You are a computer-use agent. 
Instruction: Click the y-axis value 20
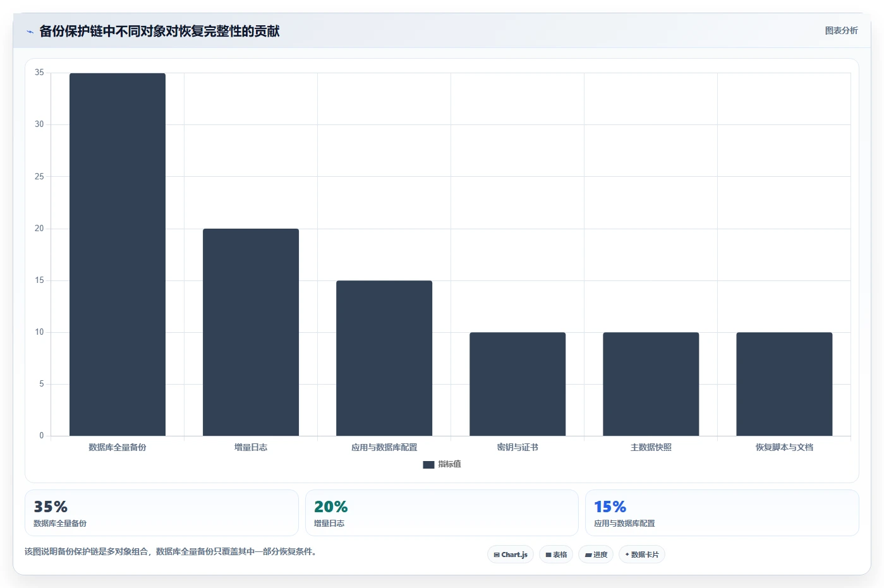(x=39, y=229)
